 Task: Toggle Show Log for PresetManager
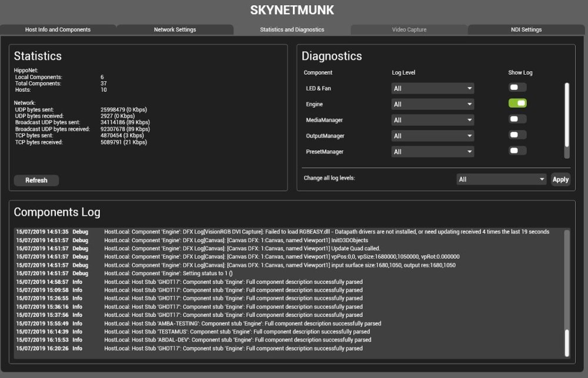[x=517, y=150]
